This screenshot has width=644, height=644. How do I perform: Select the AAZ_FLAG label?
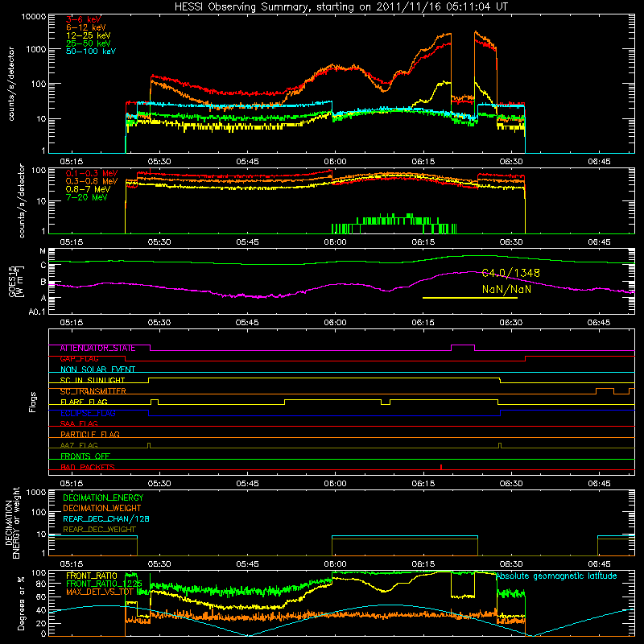(79, 445)
